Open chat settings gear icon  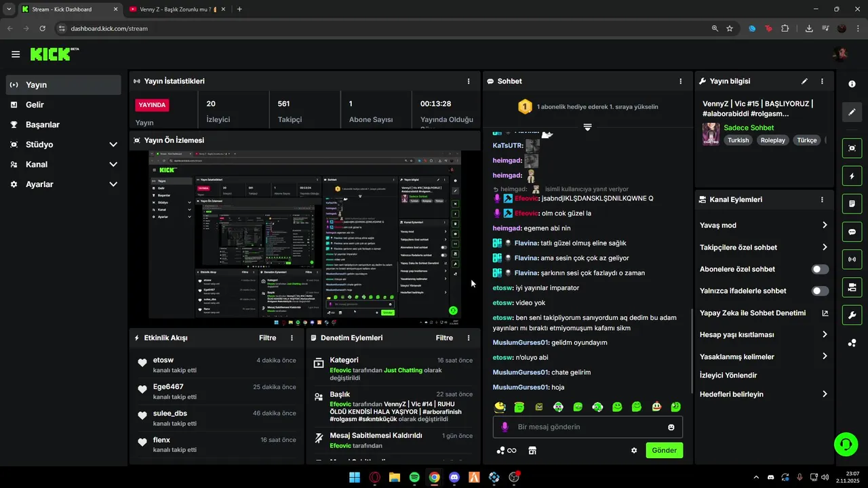[634, 450]
